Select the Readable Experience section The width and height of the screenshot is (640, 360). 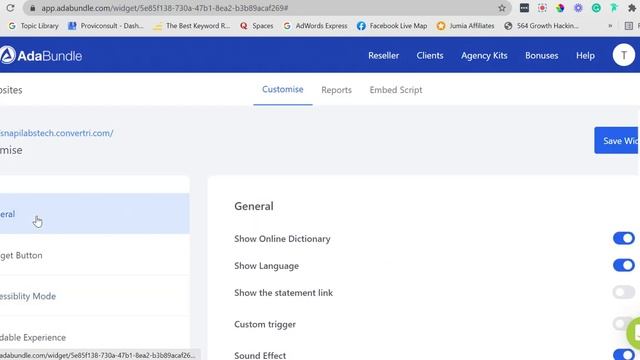click(x=95, y=337)
